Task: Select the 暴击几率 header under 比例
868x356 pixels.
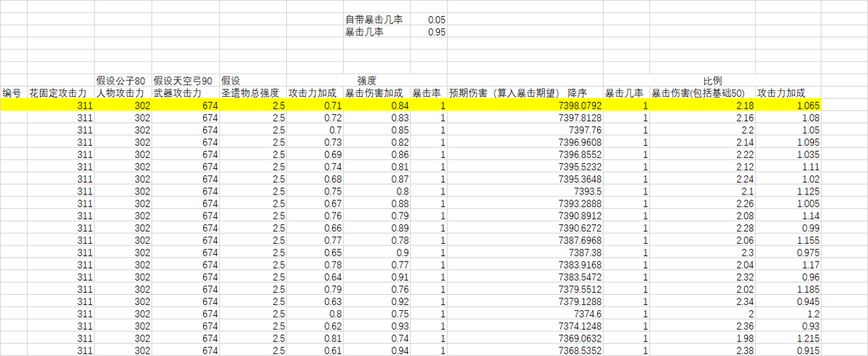Action: pyautogui.click(x=627, y=93)
